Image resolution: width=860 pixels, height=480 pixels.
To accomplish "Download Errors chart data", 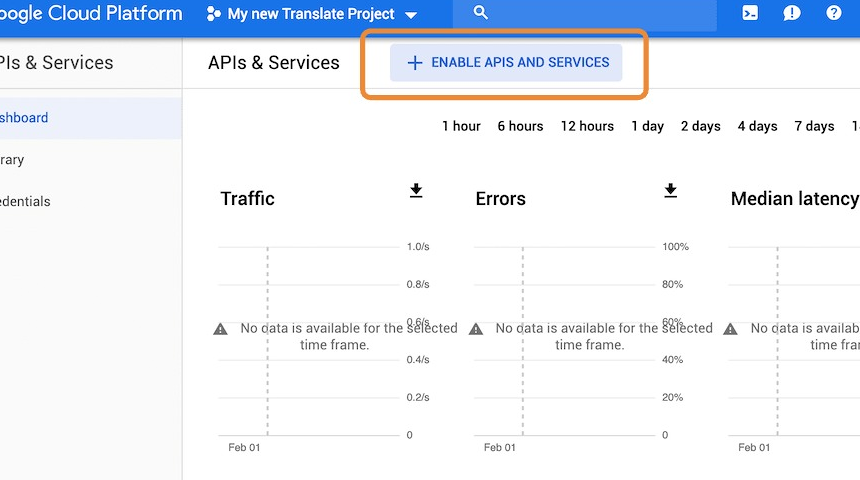I will [x=671, y=191].
